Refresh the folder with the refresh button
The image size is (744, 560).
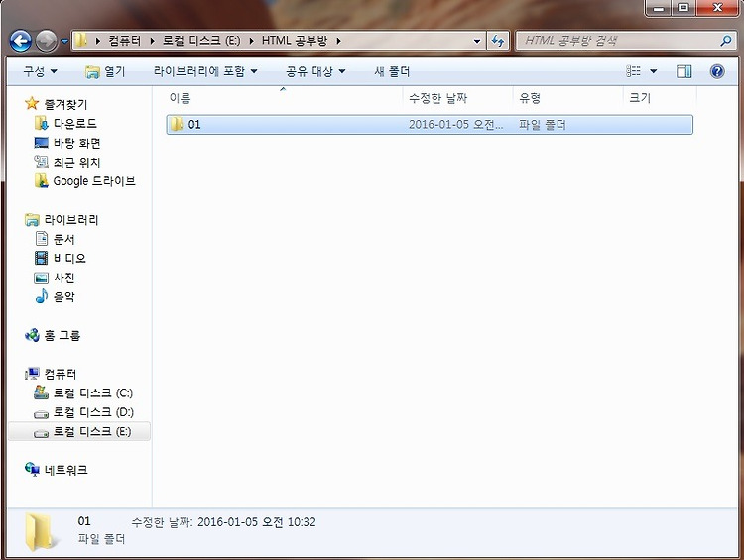pyautogui.click(x=498, y=41)
